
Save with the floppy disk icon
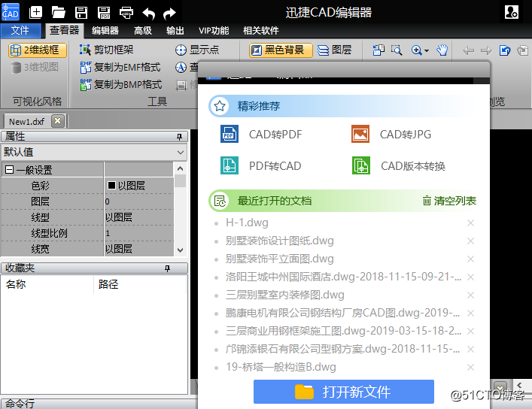[81, 13]
